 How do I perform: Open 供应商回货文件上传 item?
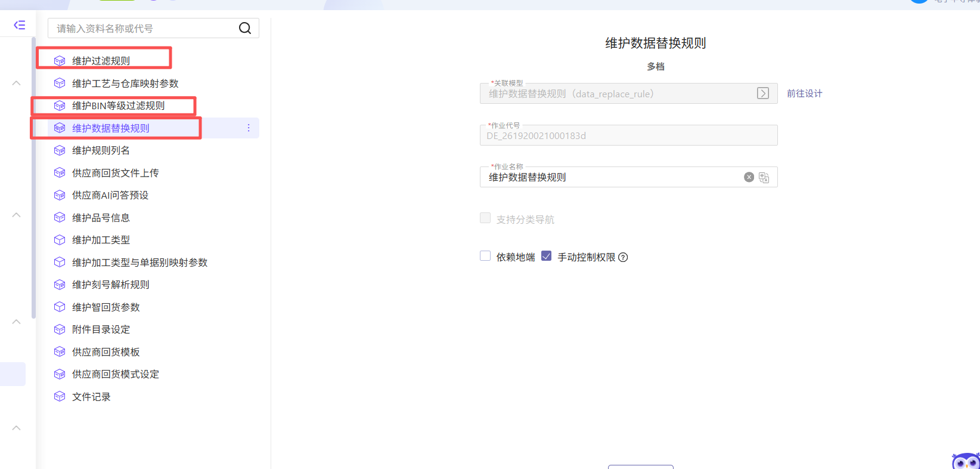(x=115, y=173)
